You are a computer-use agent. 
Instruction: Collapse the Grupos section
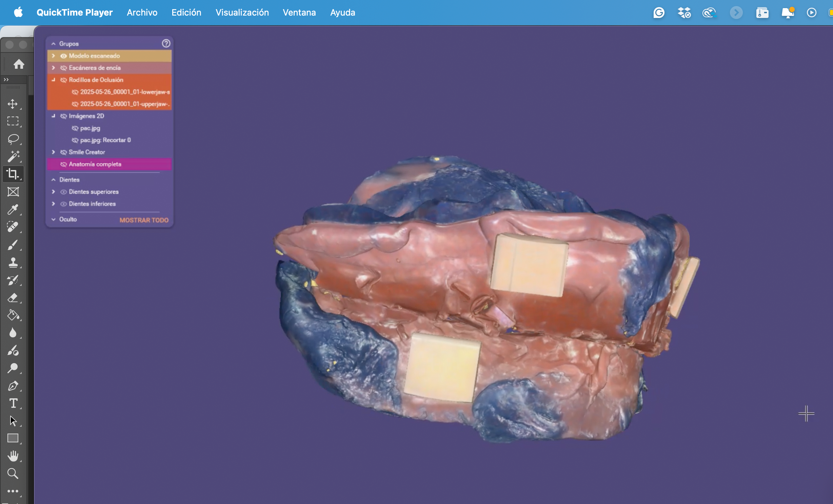tap(53, 44)
